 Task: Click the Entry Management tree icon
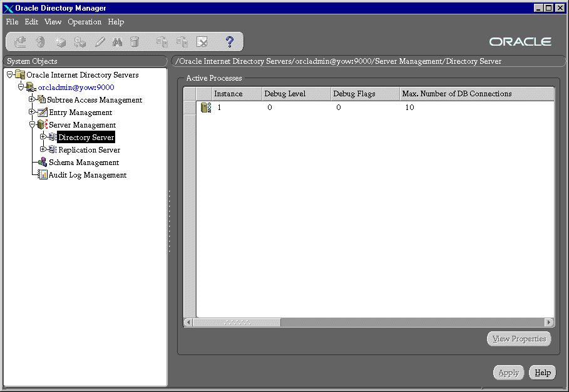[x=43, y=113]
